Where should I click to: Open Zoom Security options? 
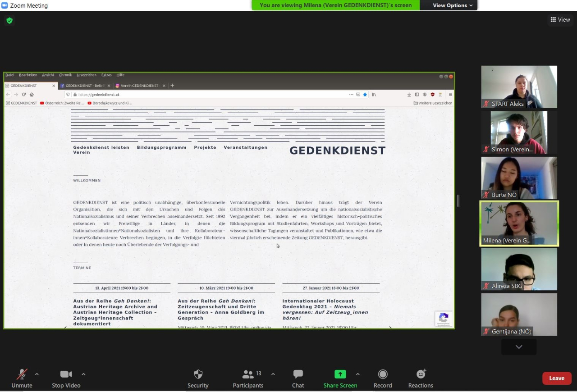[x=198, y=378]
